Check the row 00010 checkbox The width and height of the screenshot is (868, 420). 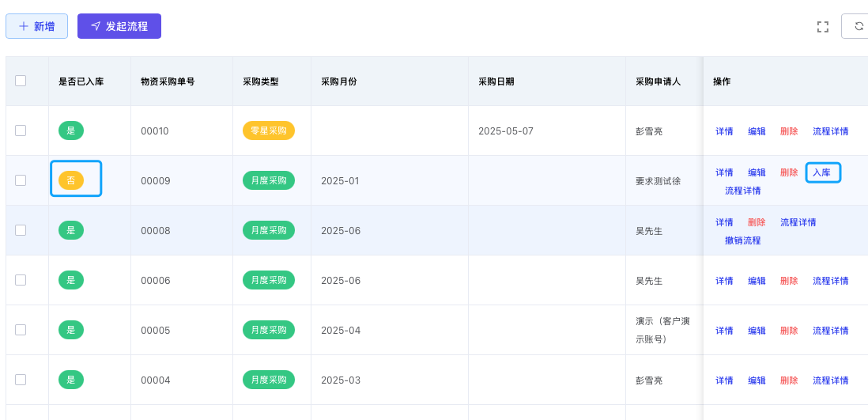21,131
